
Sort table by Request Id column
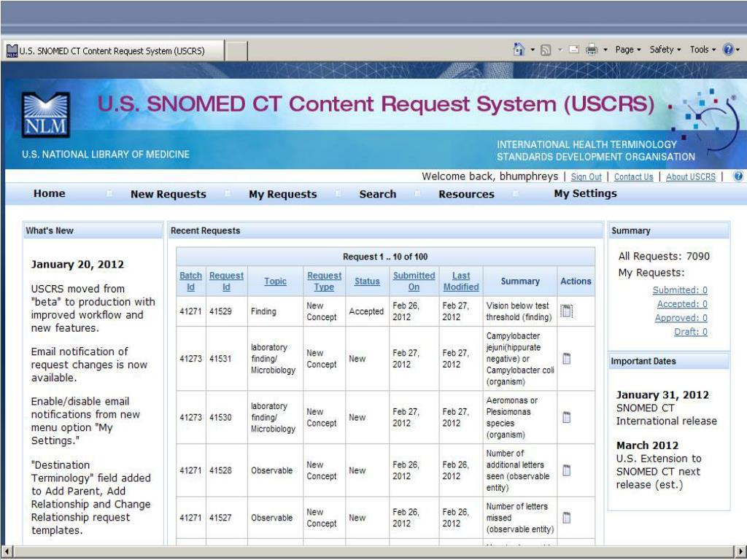(x=226, y=281)
